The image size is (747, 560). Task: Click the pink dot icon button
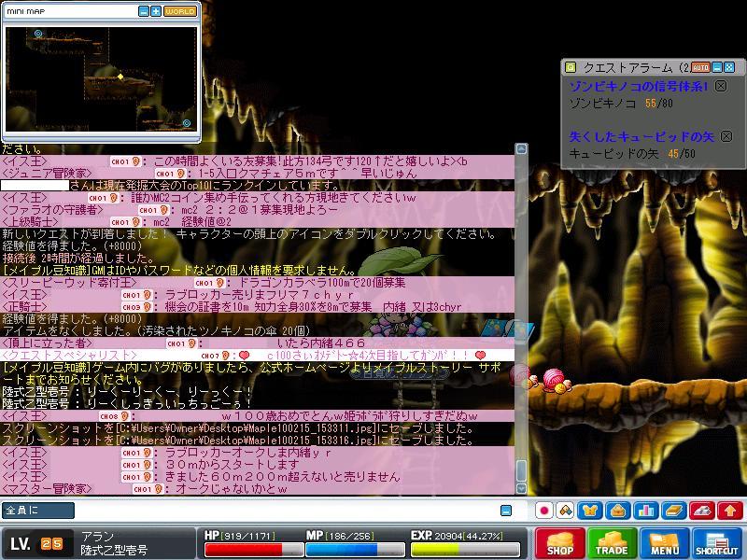pos(544,511)
